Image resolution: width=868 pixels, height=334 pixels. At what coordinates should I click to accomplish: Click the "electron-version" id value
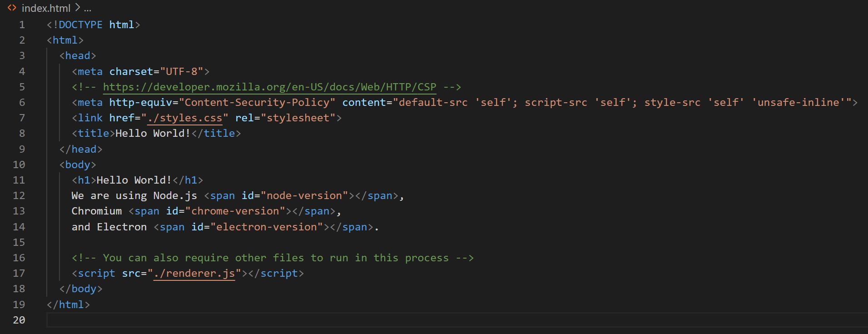point(267,227)
